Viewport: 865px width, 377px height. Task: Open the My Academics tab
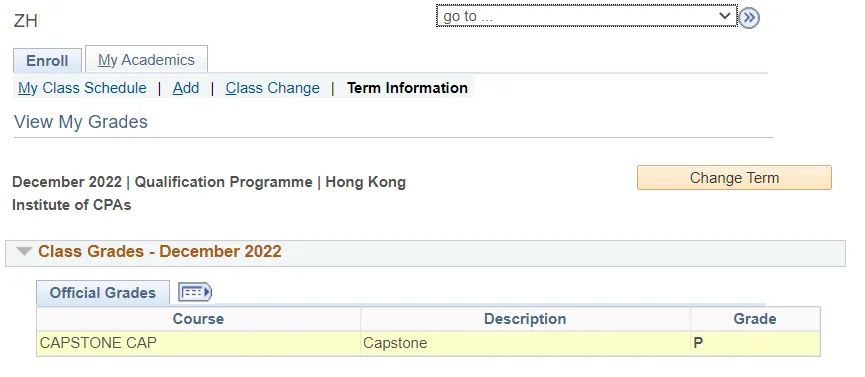(x=146, y=60)
